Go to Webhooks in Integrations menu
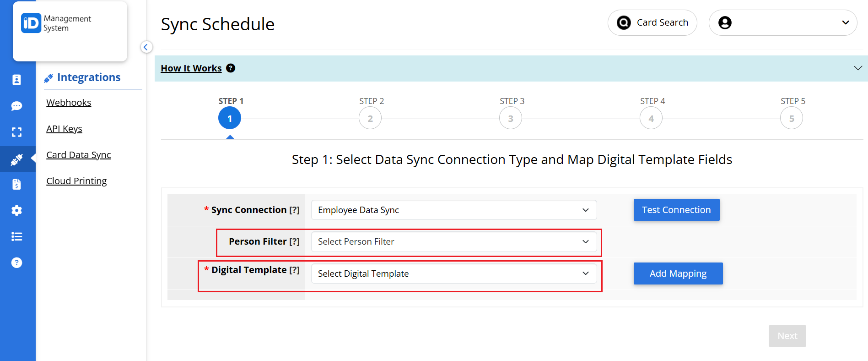 pos(69,103)
